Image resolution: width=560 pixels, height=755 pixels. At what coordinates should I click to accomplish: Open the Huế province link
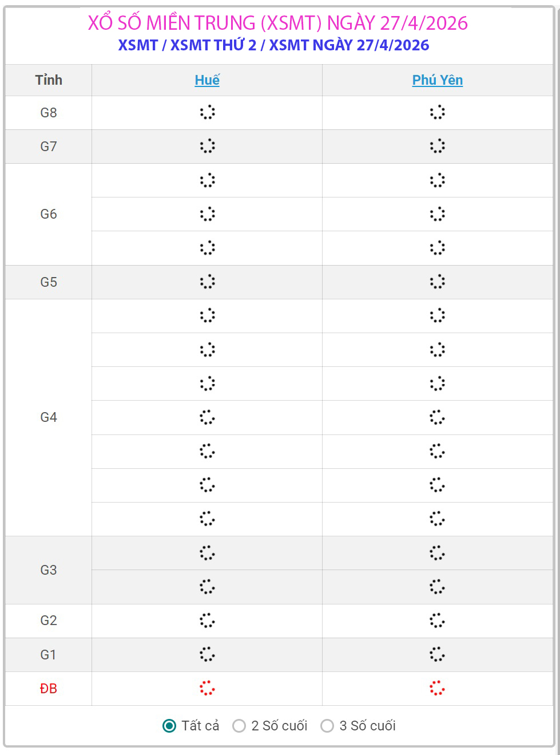[207, 80]
